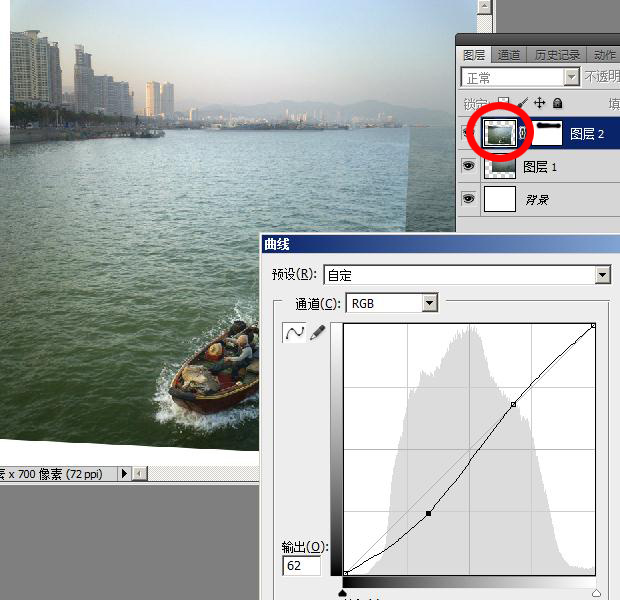The width and height of the screenshot is (620, 600).
Task: Click the preset dropdown arrow button
Action: pos(603,275)
